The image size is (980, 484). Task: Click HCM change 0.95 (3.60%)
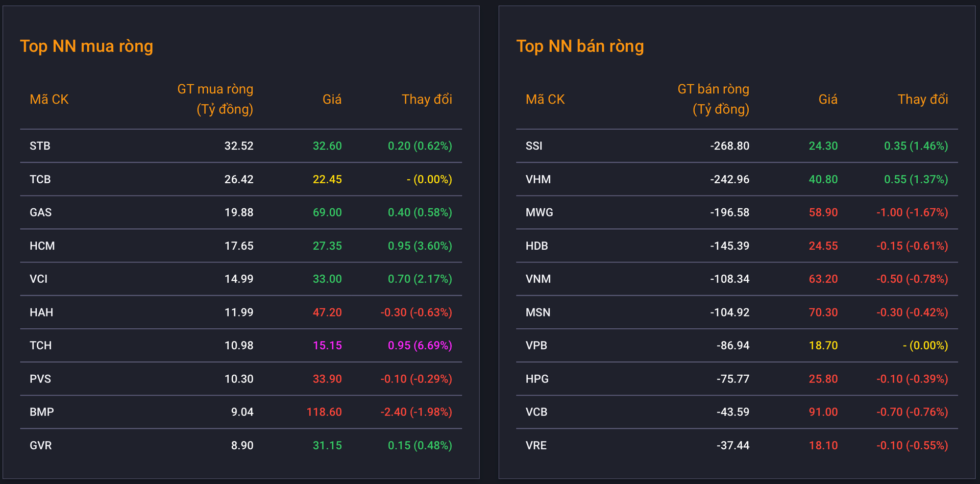pos(420,246)
